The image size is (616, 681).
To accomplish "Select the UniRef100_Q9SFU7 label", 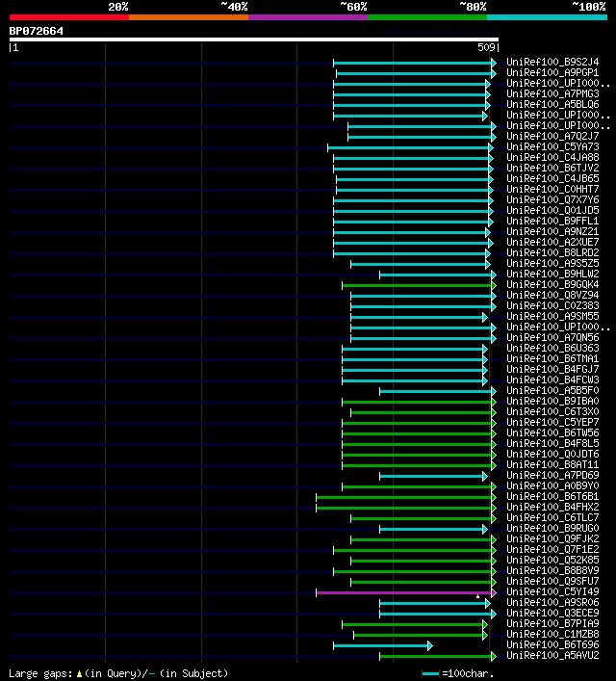I will click(x=552, y=581).
